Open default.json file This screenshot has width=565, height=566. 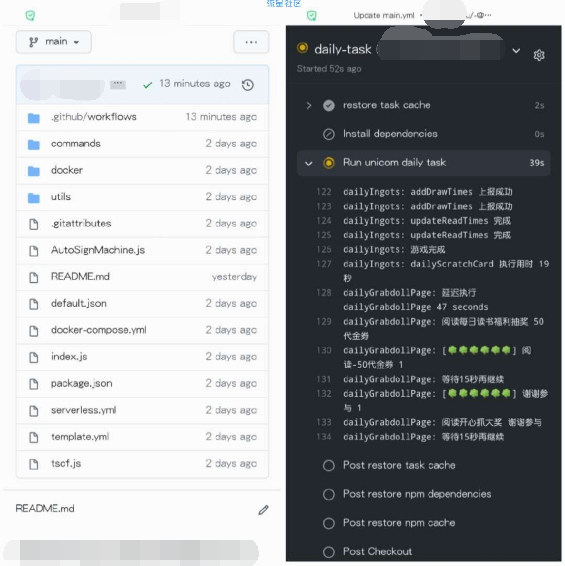[79, 303]
